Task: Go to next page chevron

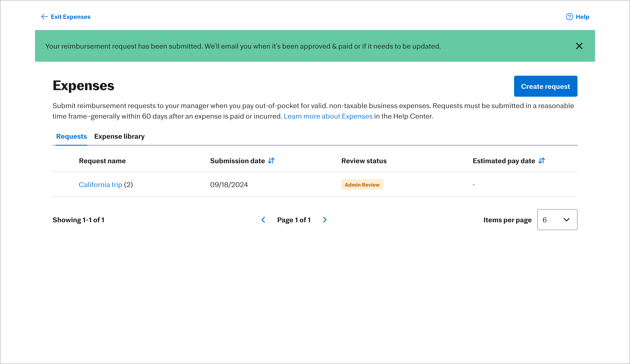Action: [325, 220]
